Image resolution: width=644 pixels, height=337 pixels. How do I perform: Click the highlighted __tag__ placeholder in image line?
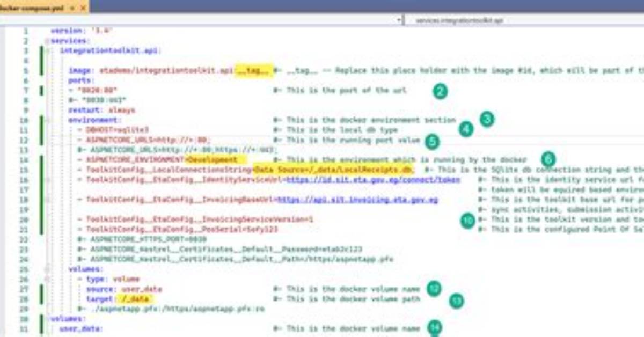tap(254, 70)
